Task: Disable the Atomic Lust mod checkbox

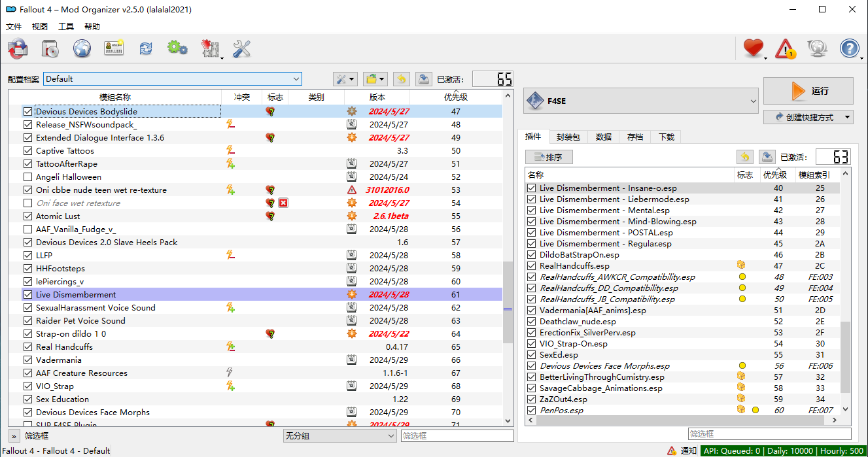Action: (x=27, y=216)
